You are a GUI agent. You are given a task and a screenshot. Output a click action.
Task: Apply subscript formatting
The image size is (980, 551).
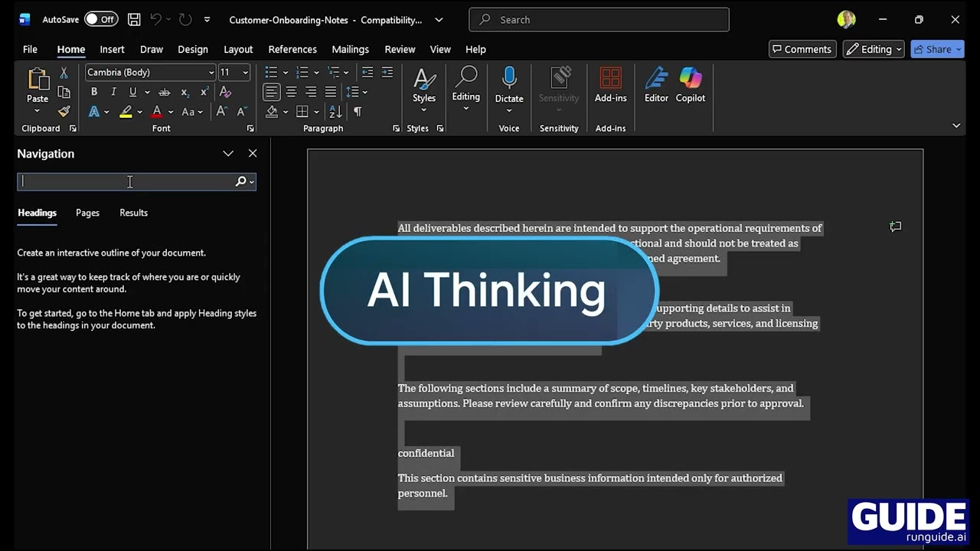click(x=185, y=92)
